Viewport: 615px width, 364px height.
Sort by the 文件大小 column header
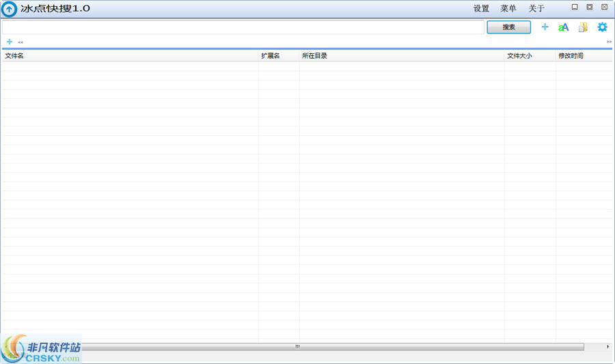530,55
